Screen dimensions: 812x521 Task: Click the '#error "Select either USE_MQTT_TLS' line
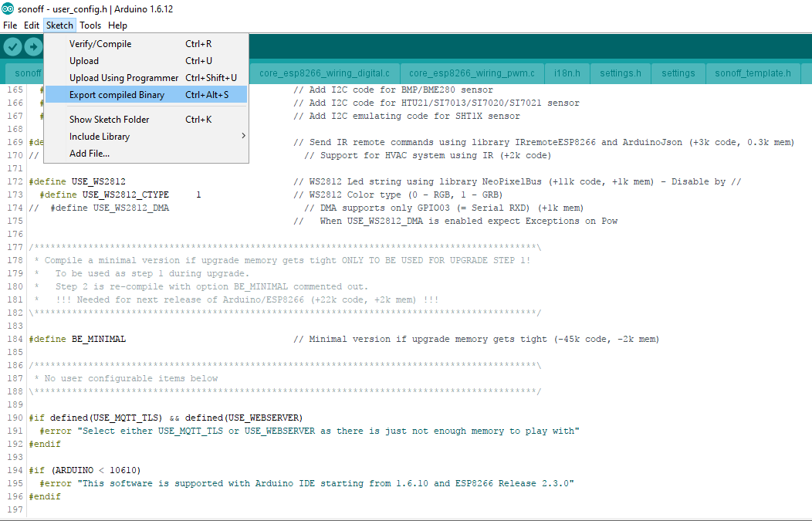coord(310,431)
